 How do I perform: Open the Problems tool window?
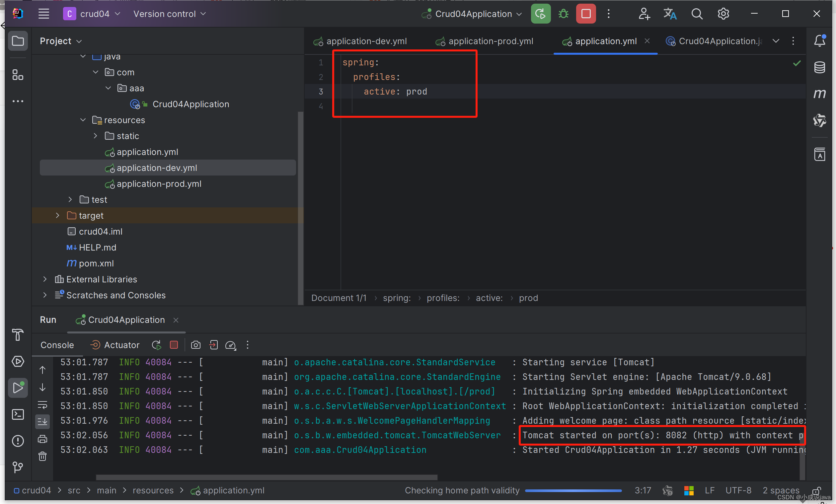click(18, 441)
